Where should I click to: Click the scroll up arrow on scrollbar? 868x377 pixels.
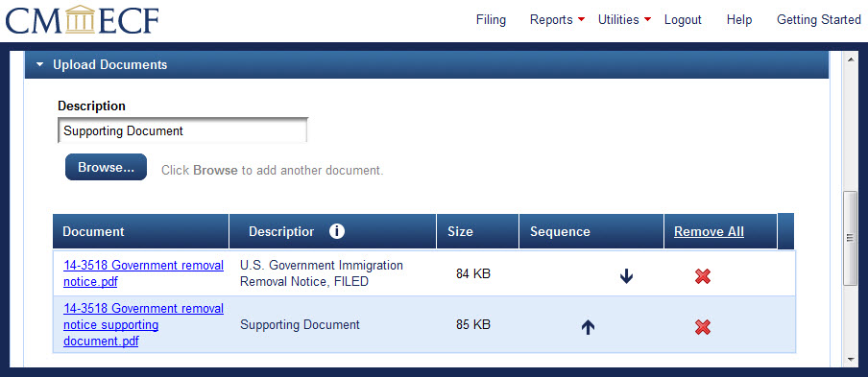851,59
